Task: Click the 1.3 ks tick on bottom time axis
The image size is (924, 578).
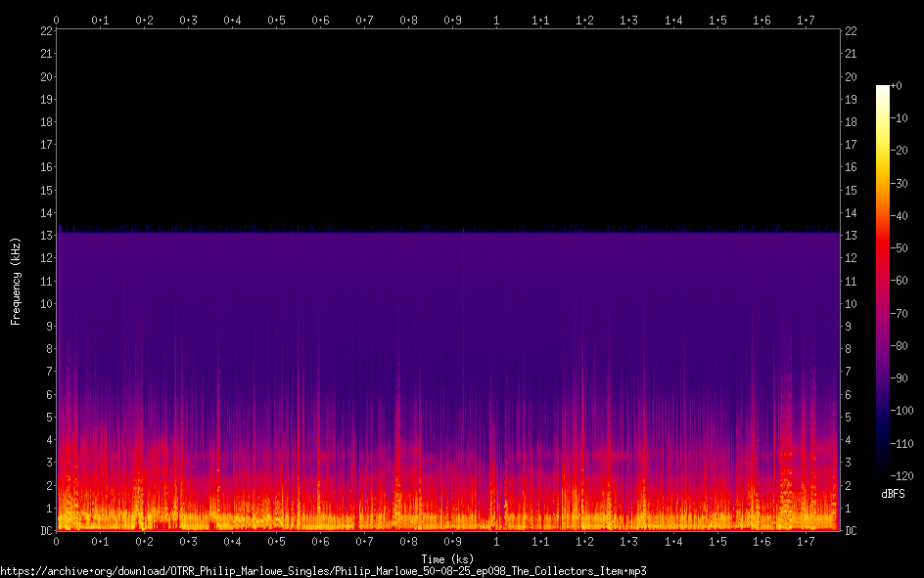Action: [x=628, y=542]
